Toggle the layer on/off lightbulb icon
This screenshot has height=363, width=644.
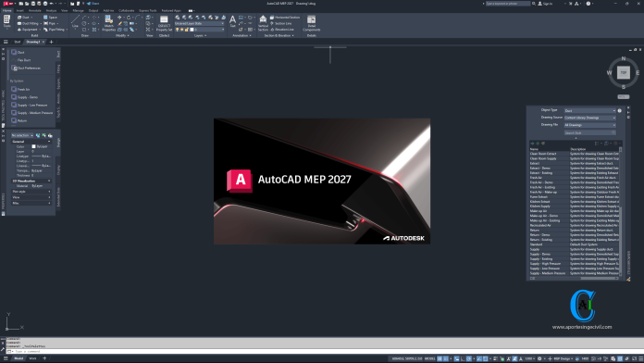(178, 30)
